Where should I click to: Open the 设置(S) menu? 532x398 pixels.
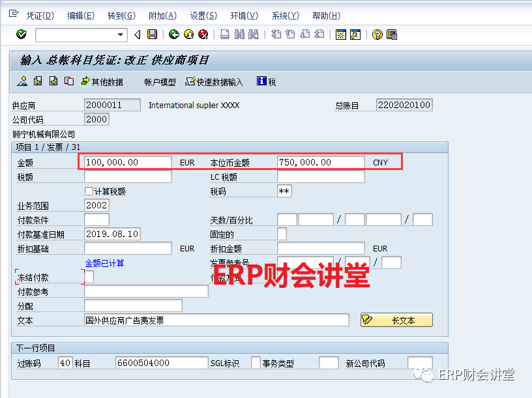(203, 16)
